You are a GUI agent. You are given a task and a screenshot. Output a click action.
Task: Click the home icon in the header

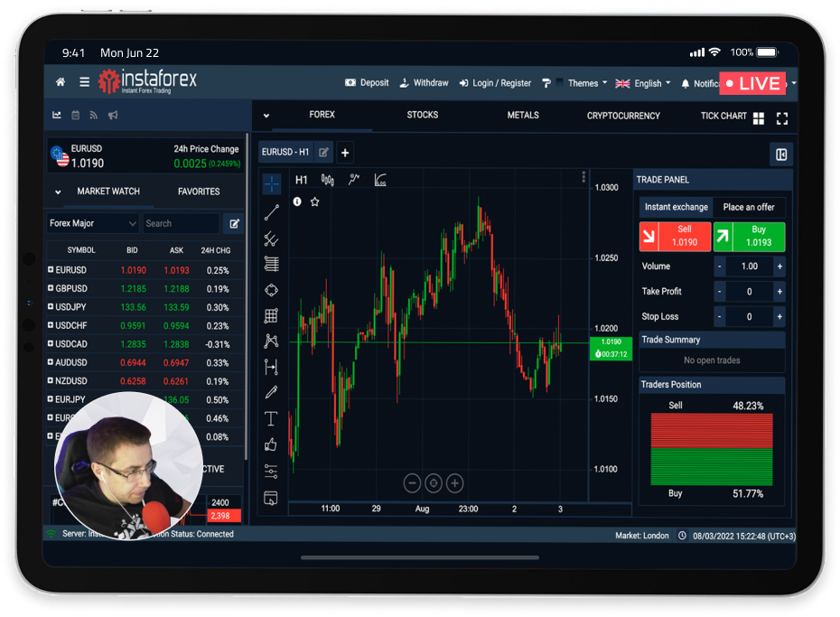pos(61,82)
